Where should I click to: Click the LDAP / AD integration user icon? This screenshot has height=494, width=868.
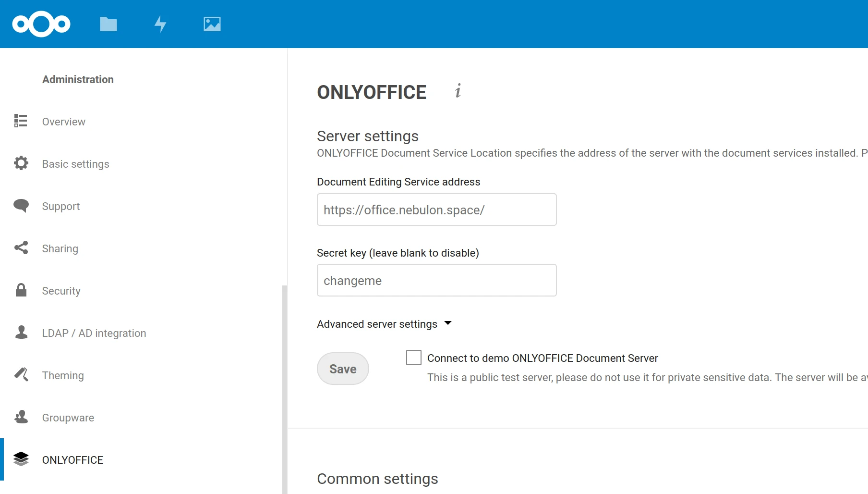click(x=21, y=333)
